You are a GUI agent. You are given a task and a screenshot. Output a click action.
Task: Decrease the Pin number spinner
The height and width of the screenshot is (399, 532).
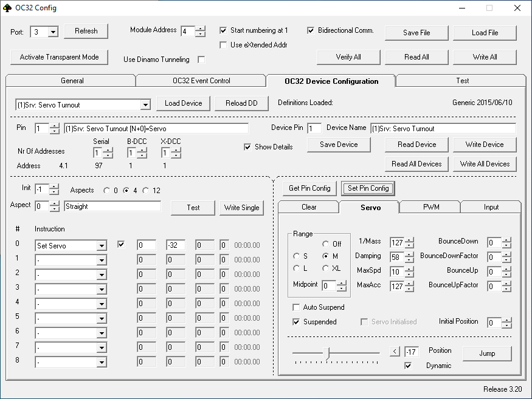(55, 131)
